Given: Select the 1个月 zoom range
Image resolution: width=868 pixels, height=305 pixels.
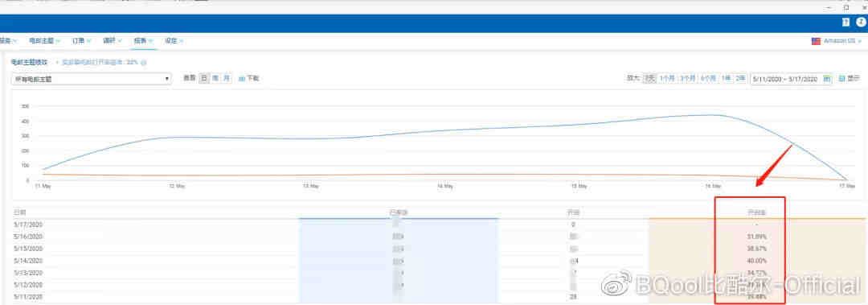Looking at the screenshot, I should 668,79.
